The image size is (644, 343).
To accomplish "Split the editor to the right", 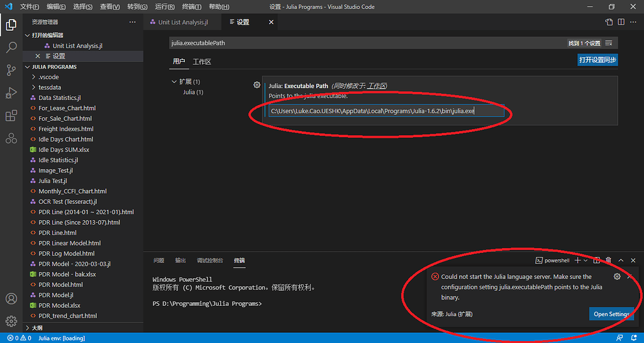I will pyautogui.click(x=621, y=22).
